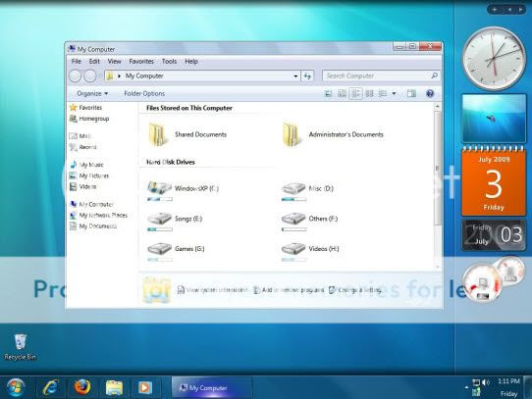Open My Pictures in sidebar
The height and width of the screenshot is (399, 532).
(x=89, y=175)
